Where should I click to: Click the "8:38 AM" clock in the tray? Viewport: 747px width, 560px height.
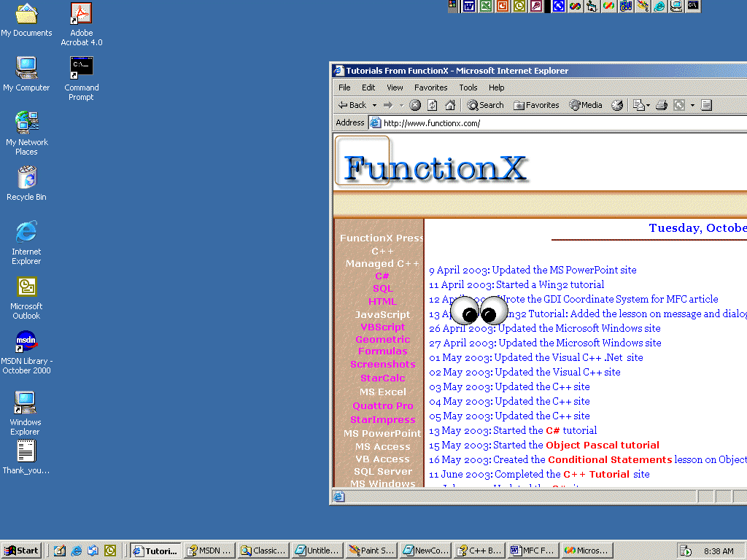(x=719, y=551)
